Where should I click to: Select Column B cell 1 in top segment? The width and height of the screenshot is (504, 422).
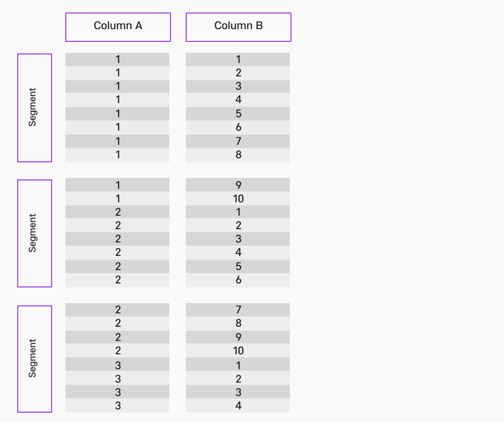coord(238,59)
